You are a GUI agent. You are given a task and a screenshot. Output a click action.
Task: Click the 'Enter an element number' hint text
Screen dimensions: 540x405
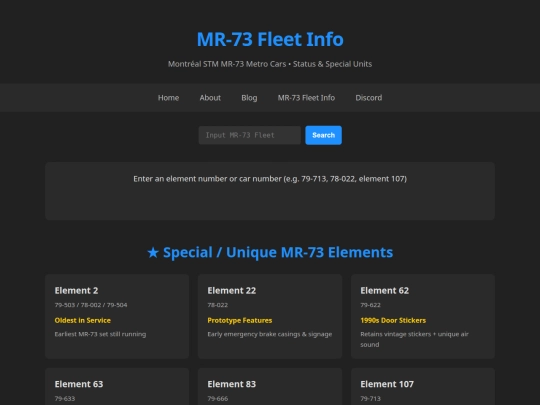pos(270,179)
